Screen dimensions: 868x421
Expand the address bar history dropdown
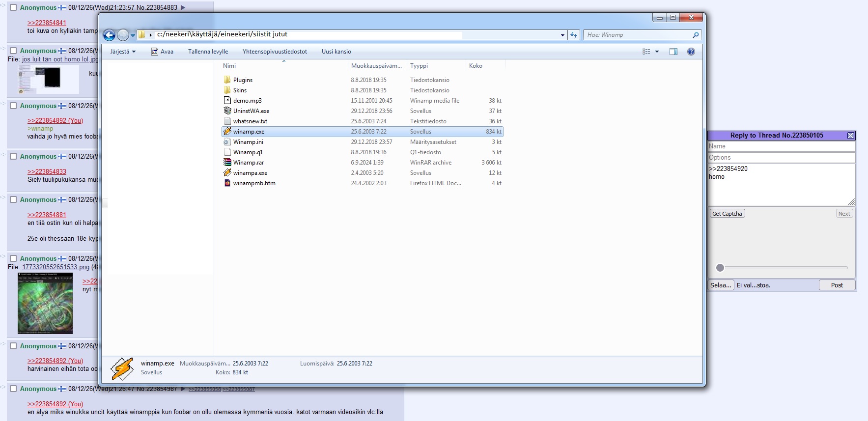coord(562,35)
